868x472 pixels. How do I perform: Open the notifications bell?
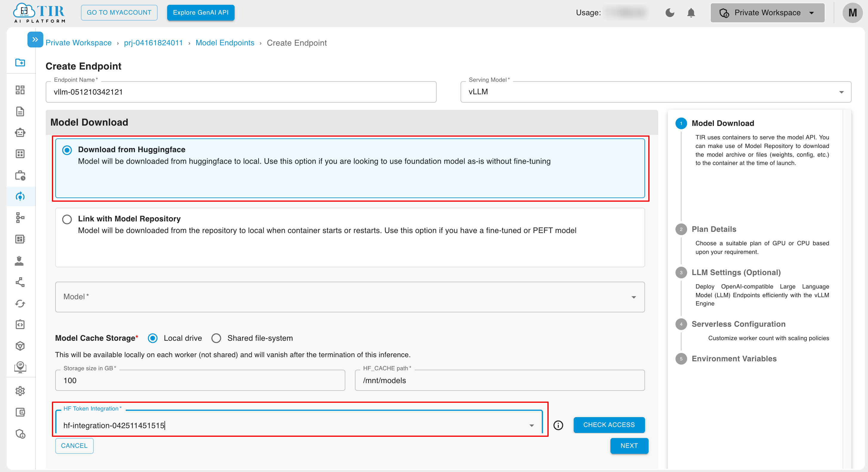coord(691,13)
